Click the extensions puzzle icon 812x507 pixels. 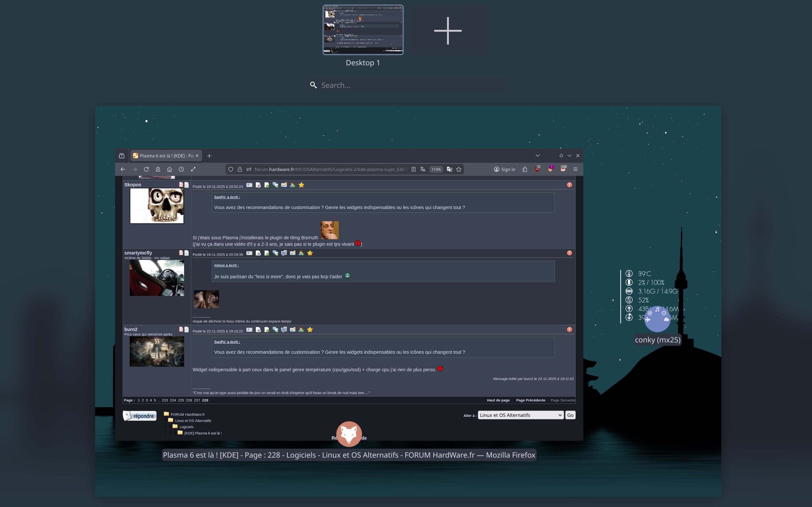pyautogui.click(x=525, y=169)
